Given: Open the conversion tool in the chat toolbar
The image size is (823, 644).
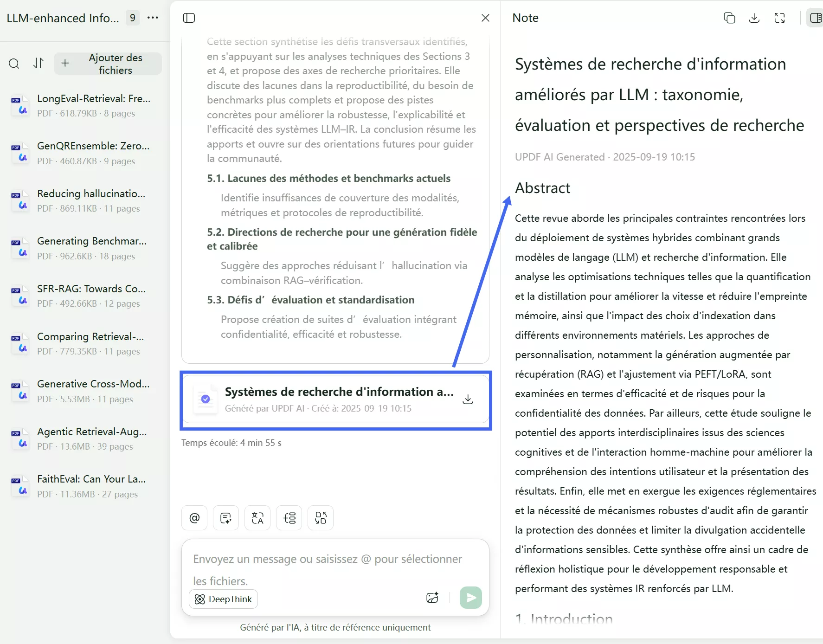Looking at the screenshot, I should [320, 517].
